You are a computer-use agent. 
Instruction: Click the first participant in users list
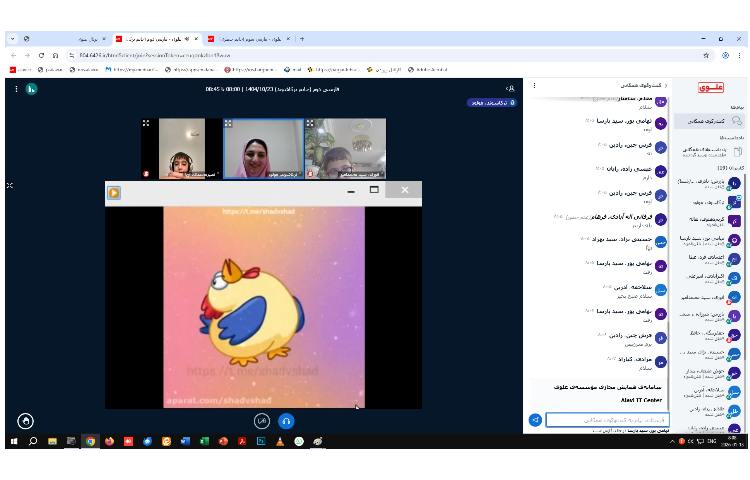point(710,184)
